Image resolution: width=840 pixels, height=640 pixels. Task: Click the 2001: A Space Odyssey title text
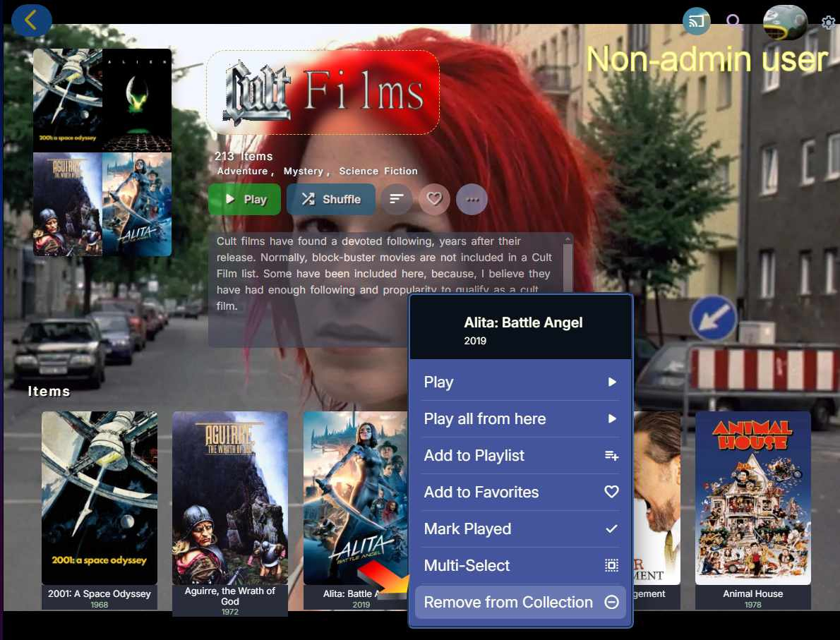point(100,593)
